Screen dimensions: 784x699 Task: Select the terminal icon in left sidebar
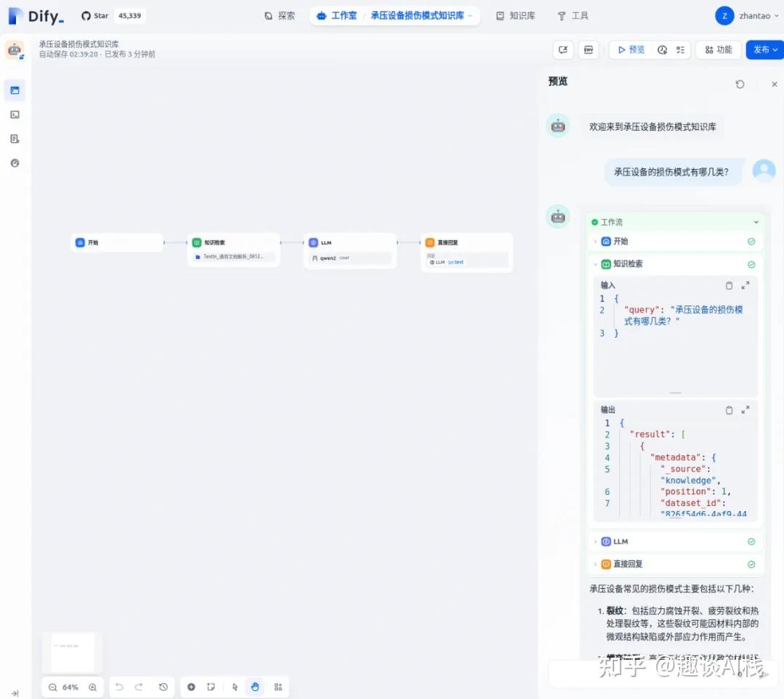15,114
